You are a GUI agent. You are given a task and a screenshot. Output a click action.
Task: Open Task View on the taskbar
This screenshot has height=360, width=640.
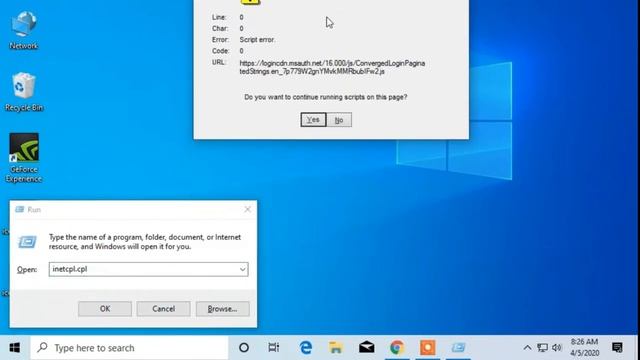[x=274, y=348]
